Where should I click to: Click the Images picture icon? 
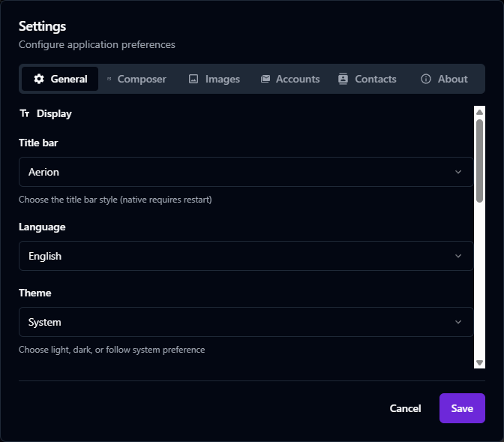pos(193,79)
